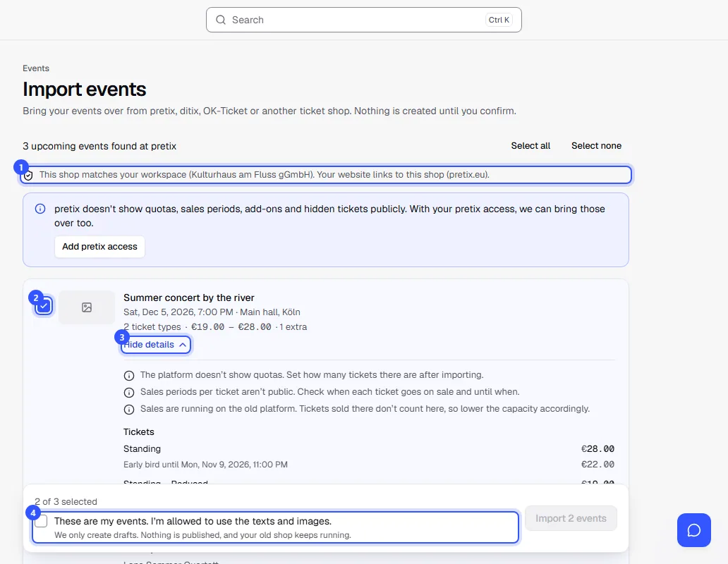Focus the Search input field
Viewport: 728px width, 564px height.
tap(363, 20)
